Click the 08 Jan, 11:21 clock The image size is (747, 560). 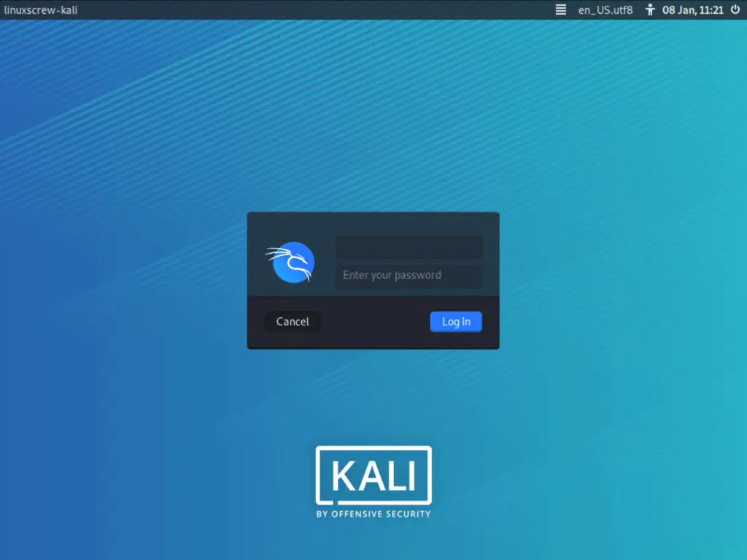693,10
